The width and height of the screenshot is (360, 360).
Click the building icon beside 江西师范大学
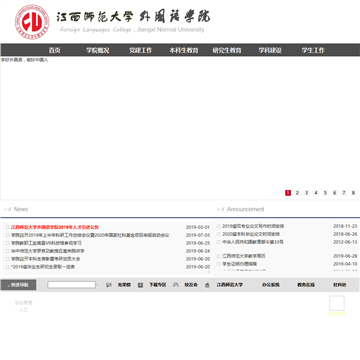[x=207, y=285]
